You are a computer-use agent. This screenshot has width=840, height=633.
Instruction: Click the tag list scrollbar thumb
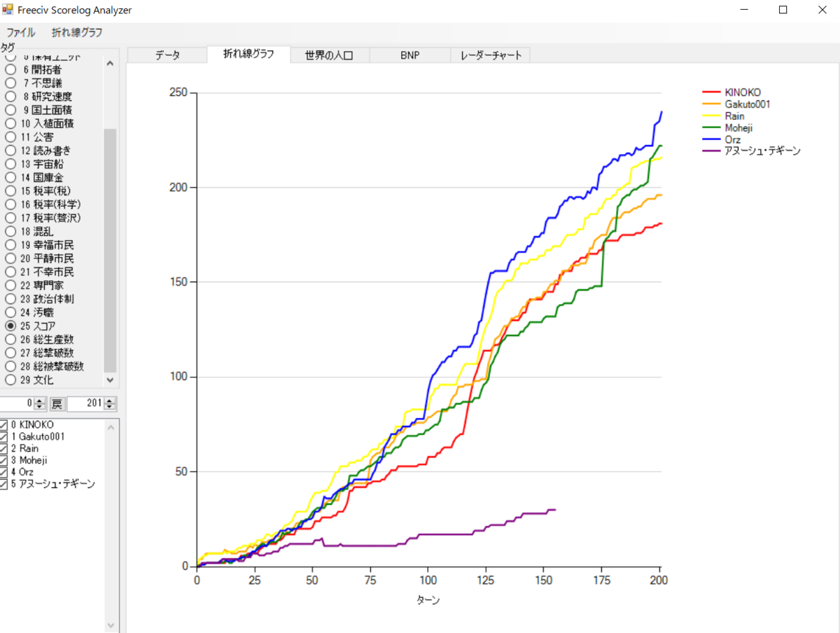110,251
